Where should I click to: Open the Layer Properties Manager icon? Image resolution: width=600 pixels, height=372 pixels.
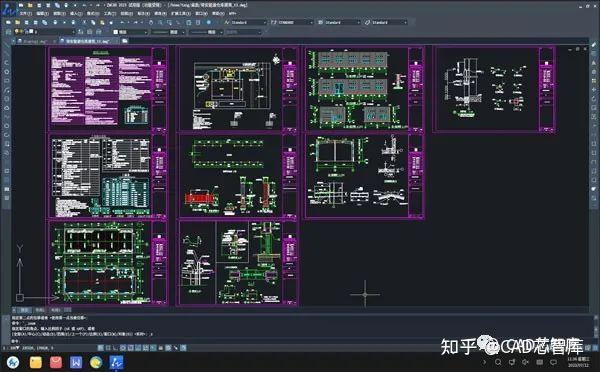pos(8,32)
